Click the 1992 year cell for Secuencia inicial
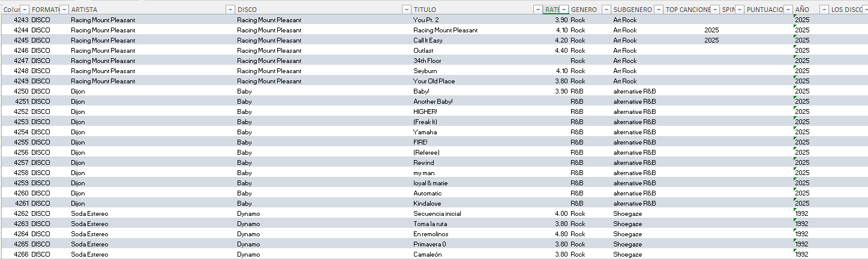The image size is (868, 259). (802, 213)
